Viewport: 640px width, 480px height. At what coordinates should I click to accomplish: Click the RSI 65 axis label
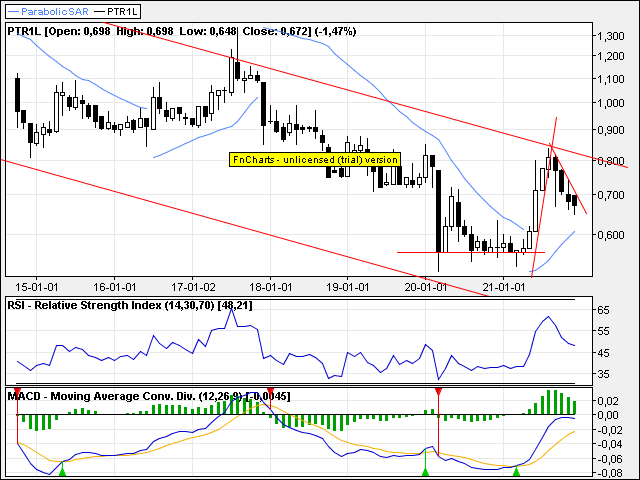603,310
